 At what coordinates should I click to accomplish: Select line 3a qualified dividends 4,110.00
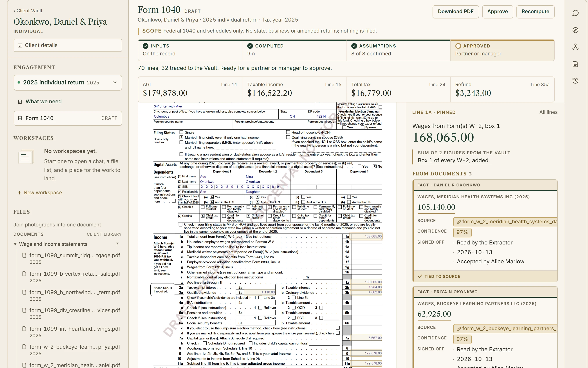(260, 292)
